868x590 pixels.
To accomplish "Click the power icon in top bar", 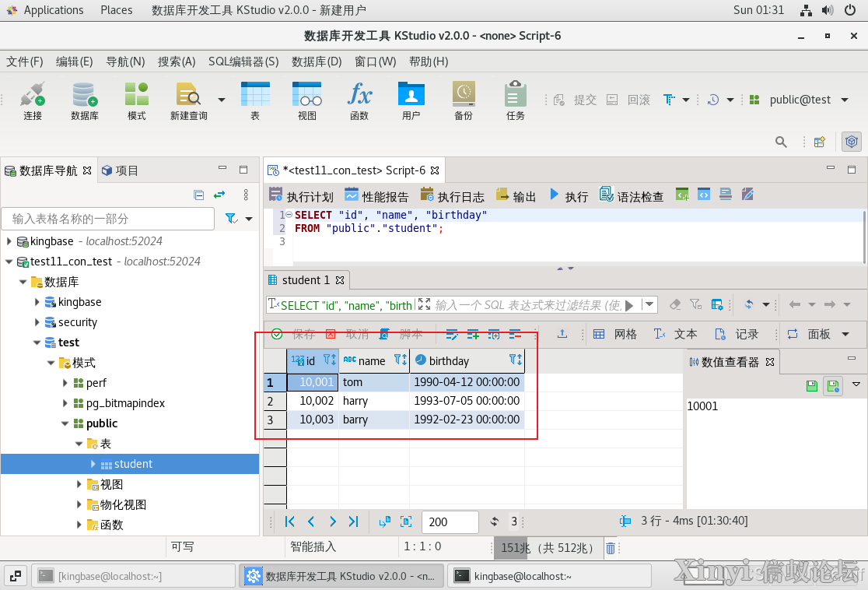I will 850,10.
